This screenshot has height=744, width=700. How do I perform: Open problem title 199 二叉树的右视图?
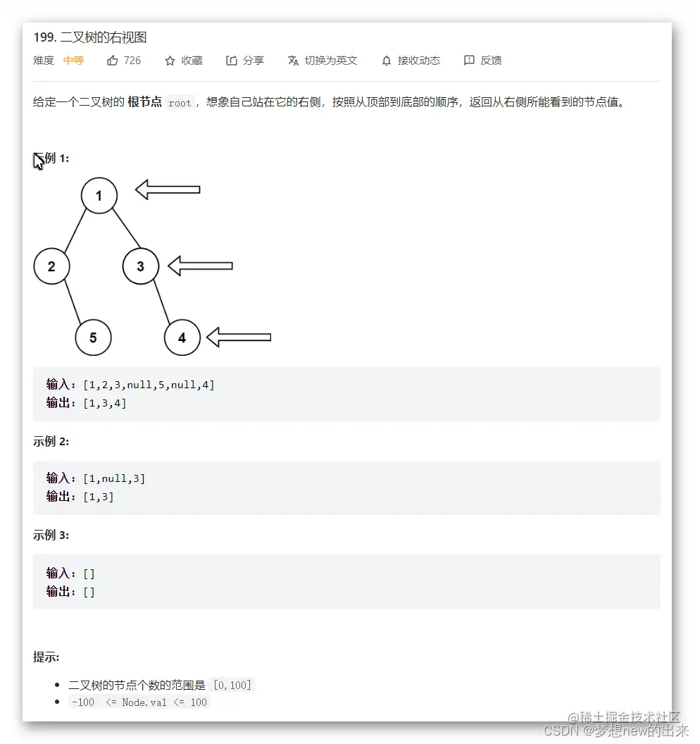coord(90,37)
